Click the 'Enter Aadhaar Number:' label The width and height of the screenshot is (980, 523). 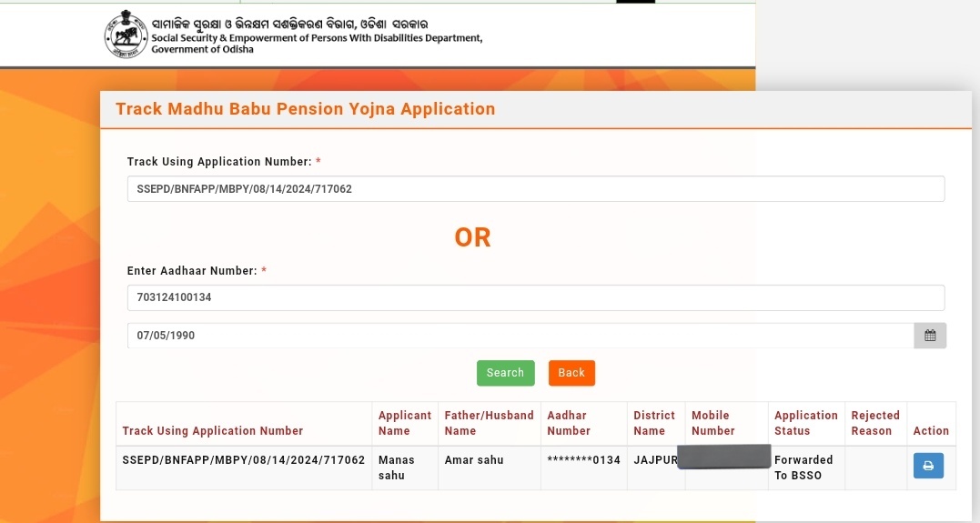pyautogui.click(x=192, y=270)
